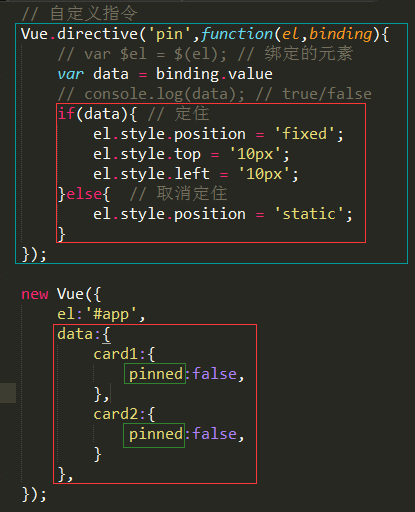Click the '#app' selector string
The width and height of the screenshot is (415, 512).
click(111, 314)
